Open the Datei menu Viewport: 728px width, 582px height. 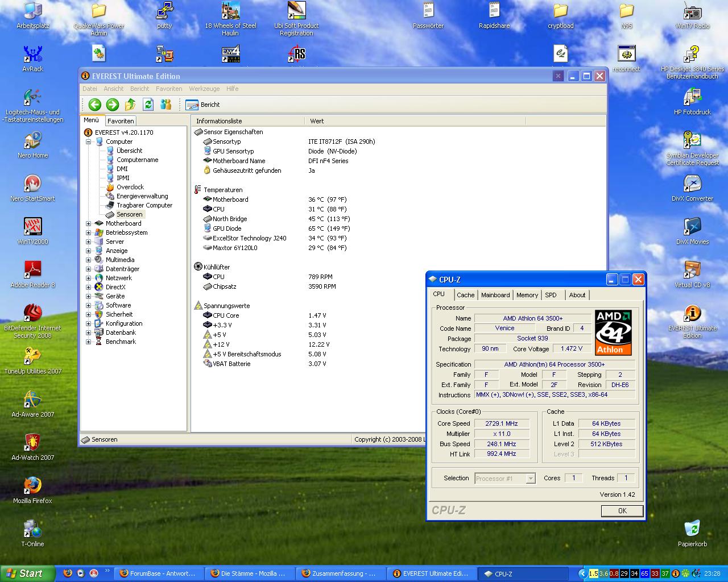pos(90,89)
